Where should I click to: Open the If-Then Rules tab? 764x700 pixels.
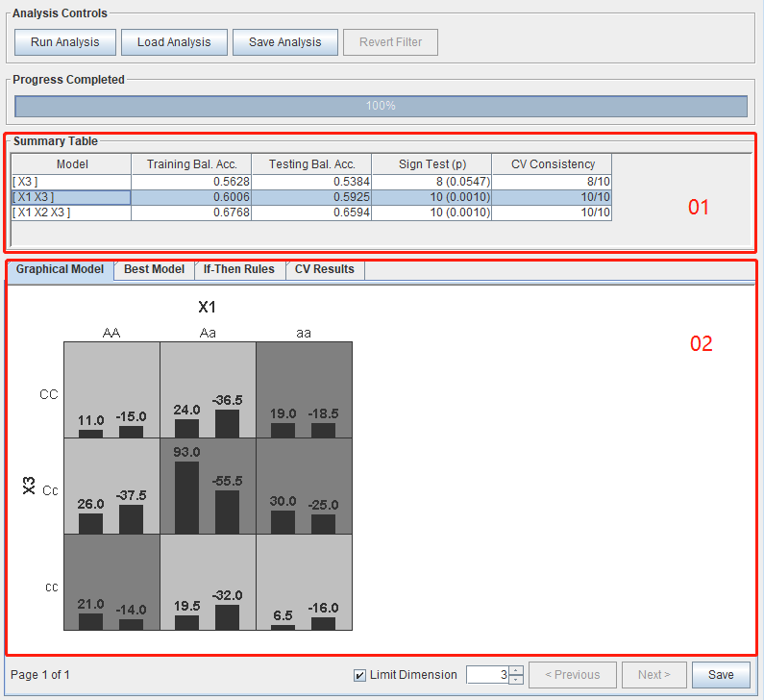[x=238, y=269]
